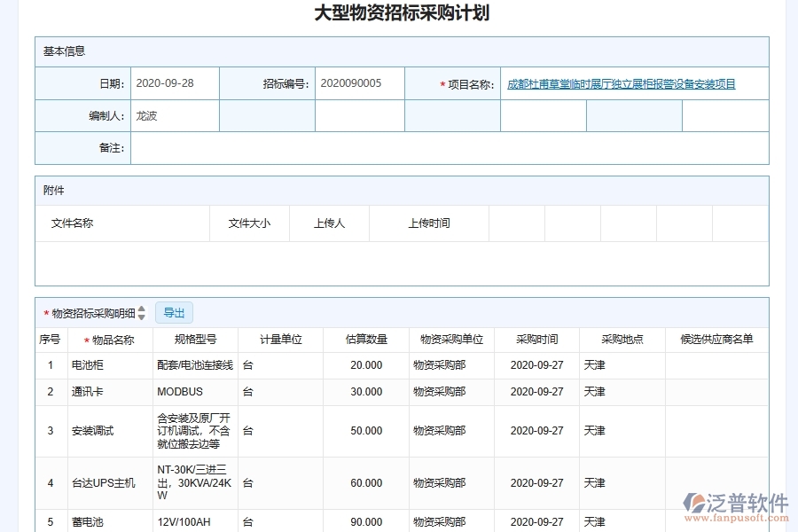
Task: Click the 台达UPS主机 row in the table
Action: 100,482
